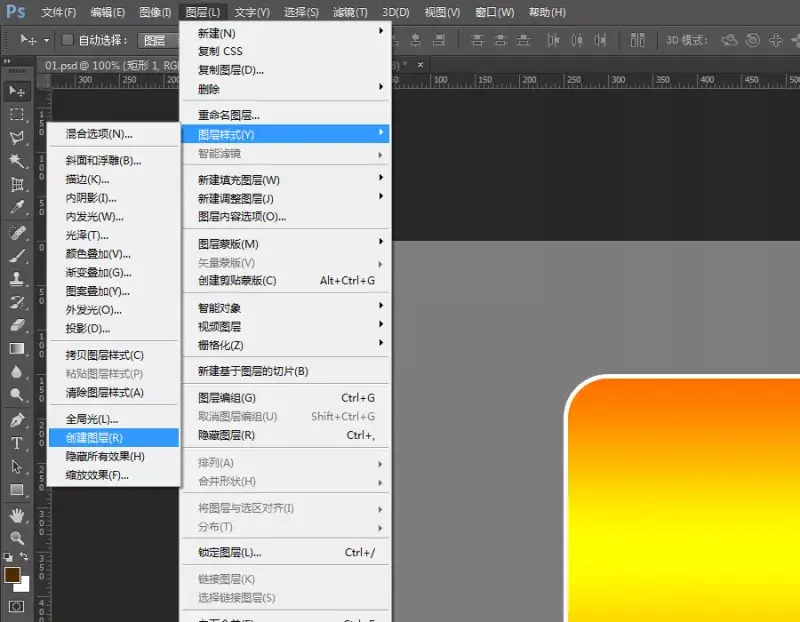The width and height of the screenshot is (800, 622).
Task: Select the Move tool in toolbox
Action: [17, 91]
